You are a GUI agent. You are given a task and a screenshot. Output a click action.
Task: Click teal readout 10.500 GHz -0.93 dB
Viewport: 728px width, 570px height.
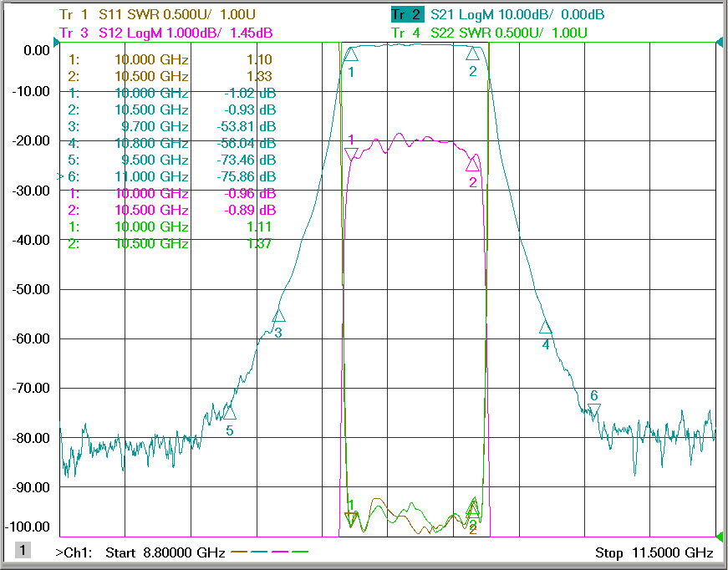(172, 110)
